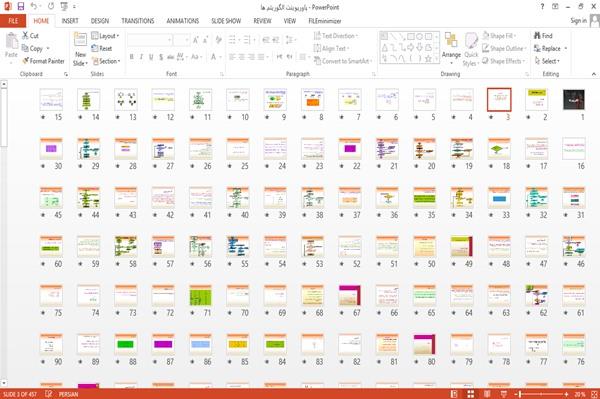Viewport: 600px width, 399px height.
Task: Switch to the DESIGN tab
Action: 100,21
